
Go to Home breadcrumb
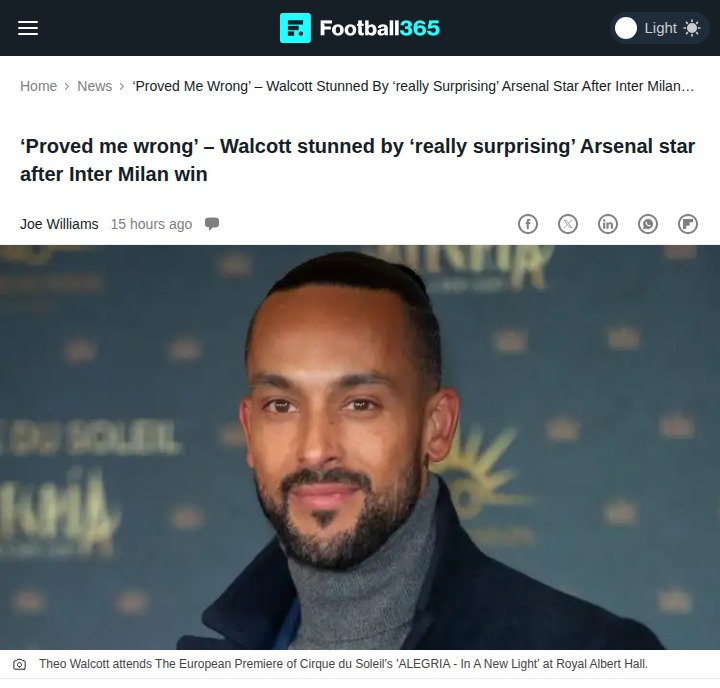tap(39, 86)
